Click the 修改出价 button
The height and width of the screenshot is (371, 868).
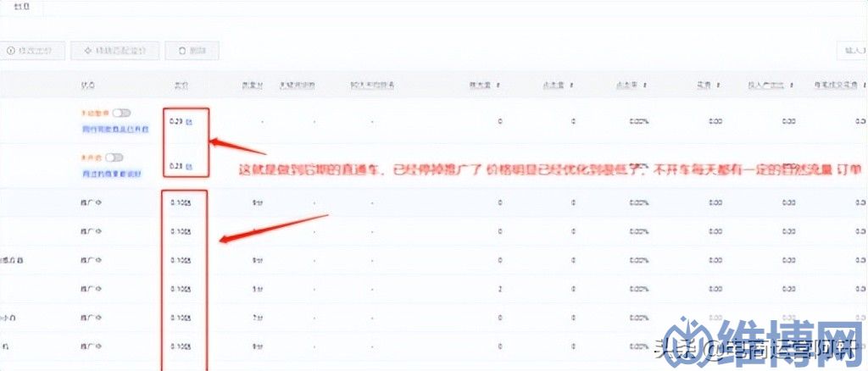(33, 50)
